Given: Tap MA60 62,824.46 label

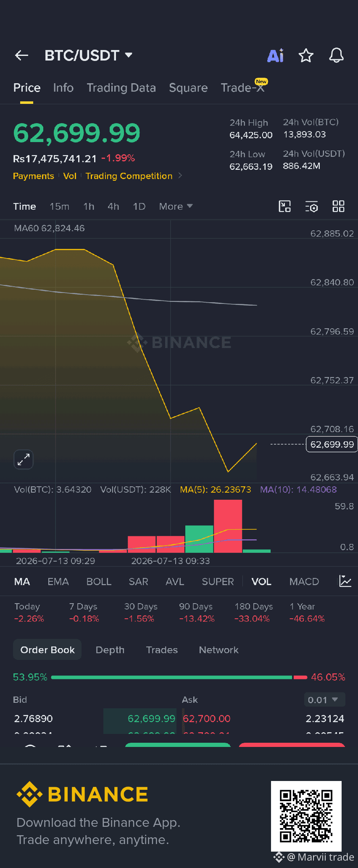Looking at the screenshot, I should [49, 228].
